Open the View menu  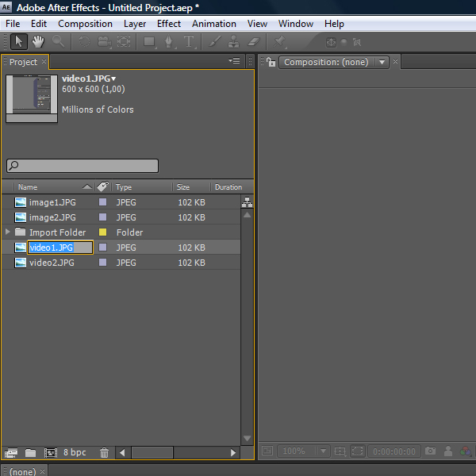tap(257, 24)
